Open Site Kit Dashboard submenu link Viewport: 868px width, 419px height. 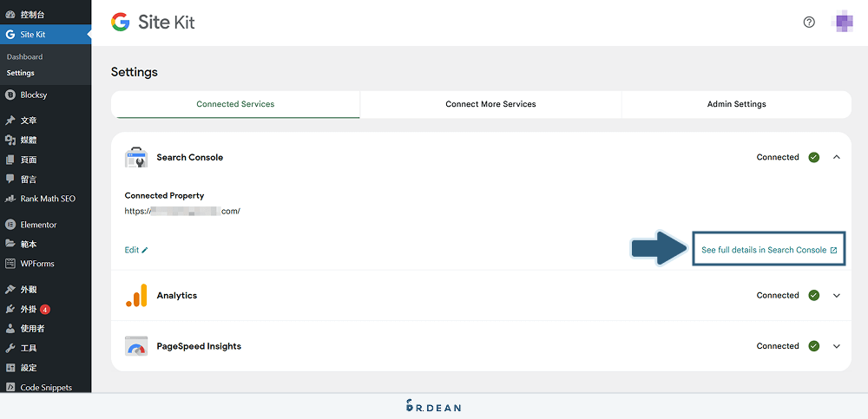(x=25, y=57)
